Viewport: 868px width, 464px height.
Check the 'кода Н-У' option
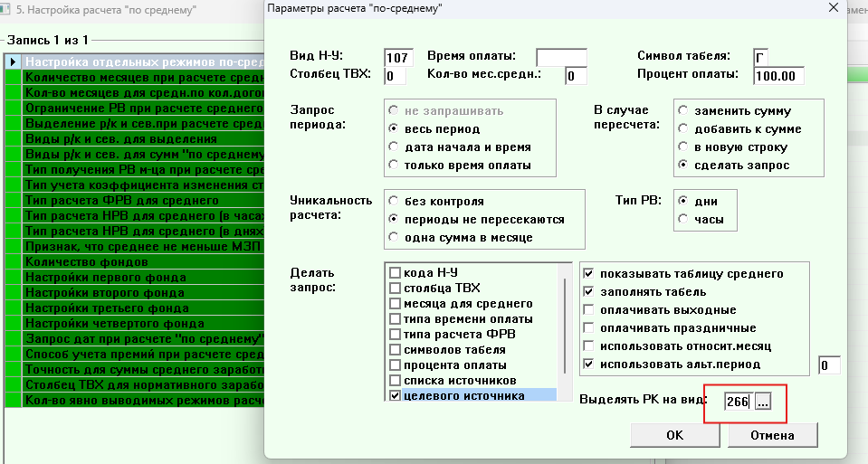coord(395,273)
